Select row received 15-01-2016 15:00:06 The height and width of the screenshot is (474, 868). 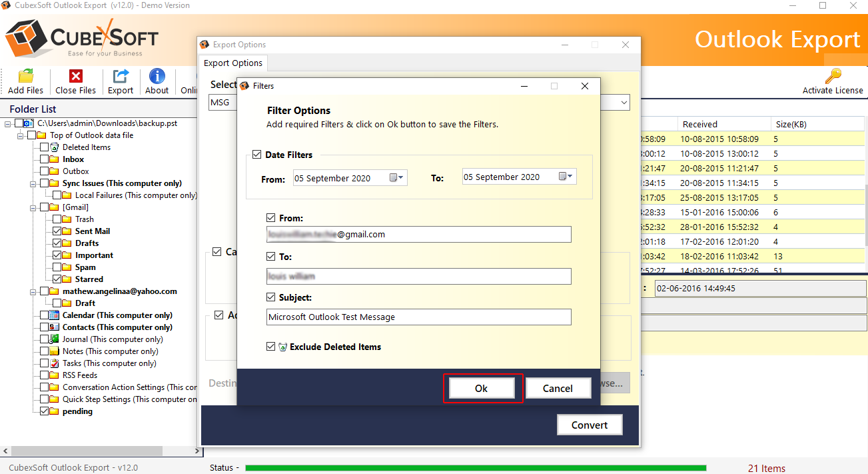[x=753, y=213]
